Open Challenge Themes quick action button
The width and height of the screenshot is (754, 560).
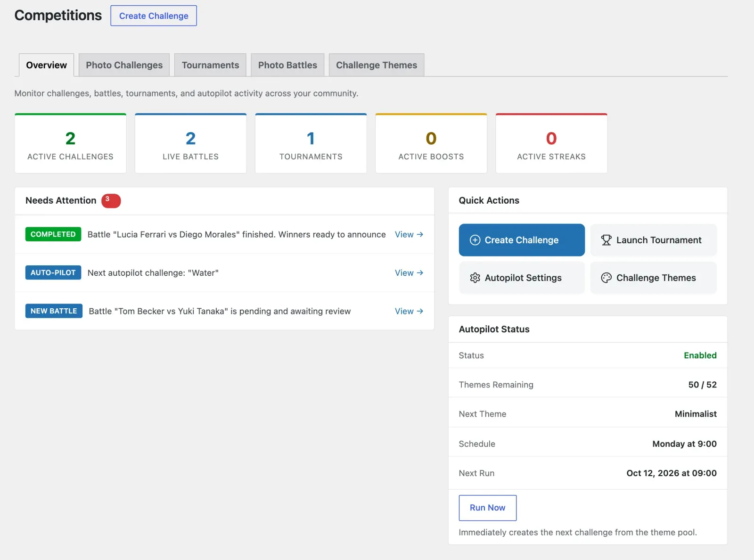pos(654,278)
